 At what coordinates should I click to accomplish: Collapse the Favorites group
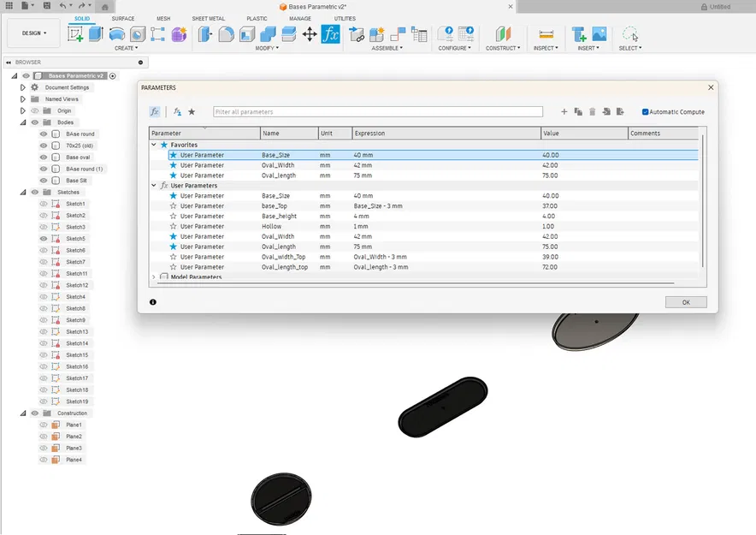click(x=154, y=145)
